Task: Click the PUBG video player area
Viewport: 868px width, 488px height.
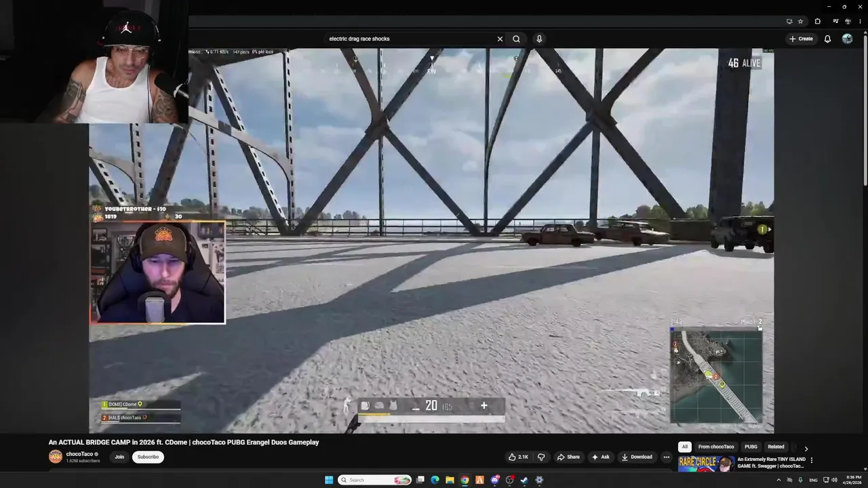Action: click(431, 241)
